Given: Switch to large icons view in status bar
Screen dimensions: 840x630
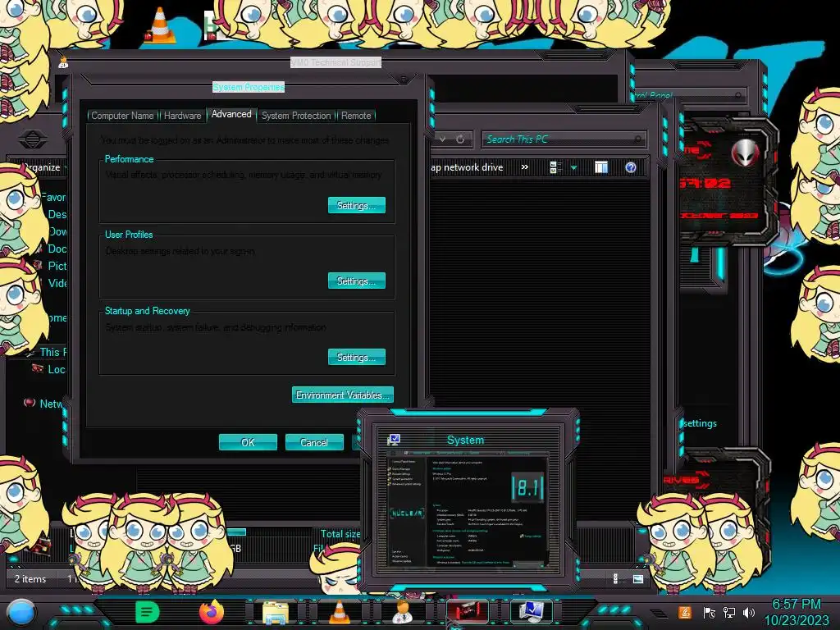Looking at the screenshot, I should [638, 578].
